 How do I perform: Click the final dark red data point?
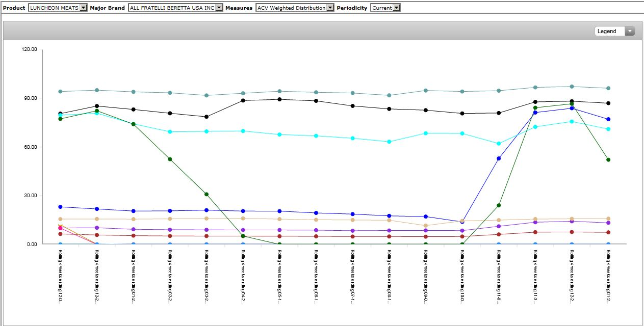click(x=608, y=232)
